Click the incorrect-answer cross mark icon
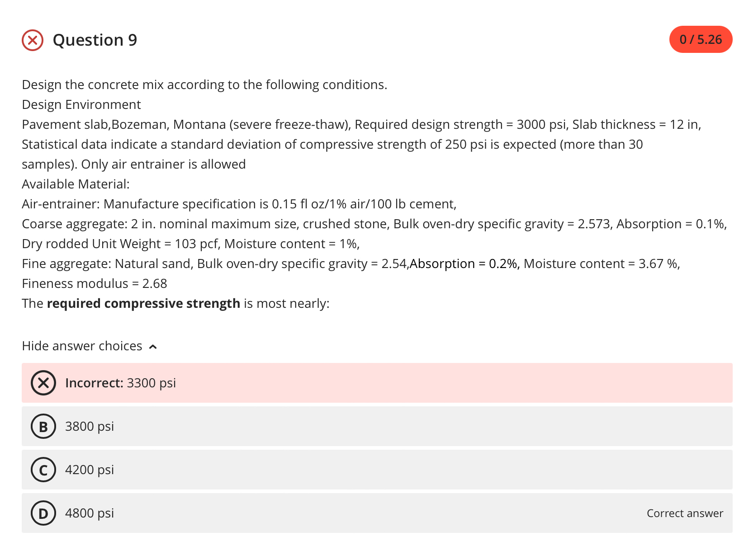 coord(43,383)
